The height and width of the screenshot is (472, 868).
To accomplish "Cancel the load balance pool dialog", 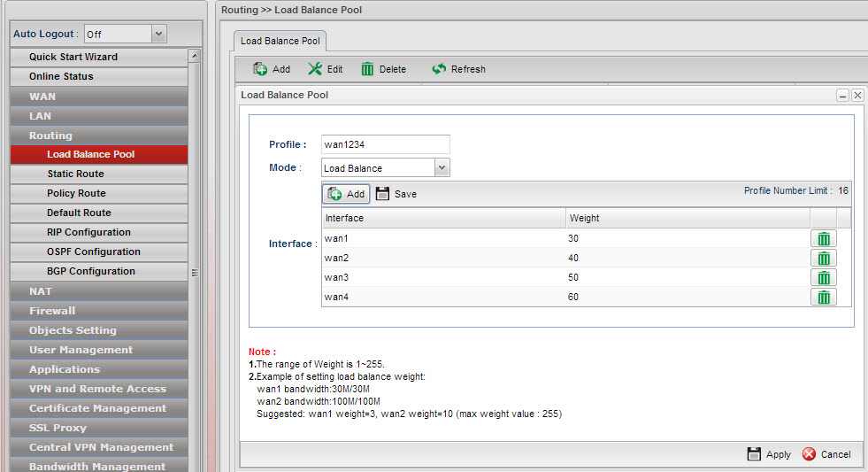I will (826, 454).
